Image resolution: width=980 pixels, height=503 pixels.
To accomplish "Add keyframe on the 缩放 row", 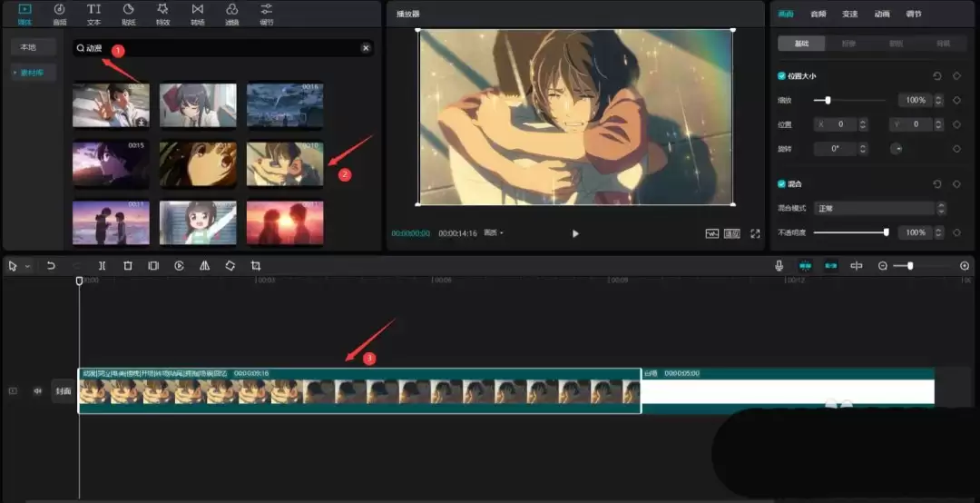I will click(x=956, y=100).
